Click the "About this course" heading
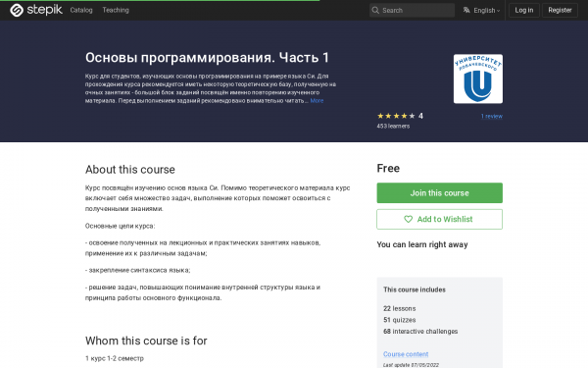The height and width of the screenshot is (368, 588). [130, 170]
